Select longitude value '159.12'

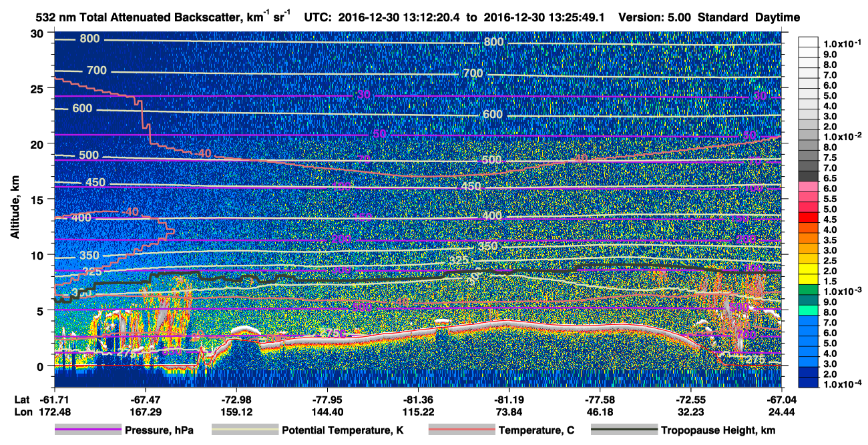[236, 412]
